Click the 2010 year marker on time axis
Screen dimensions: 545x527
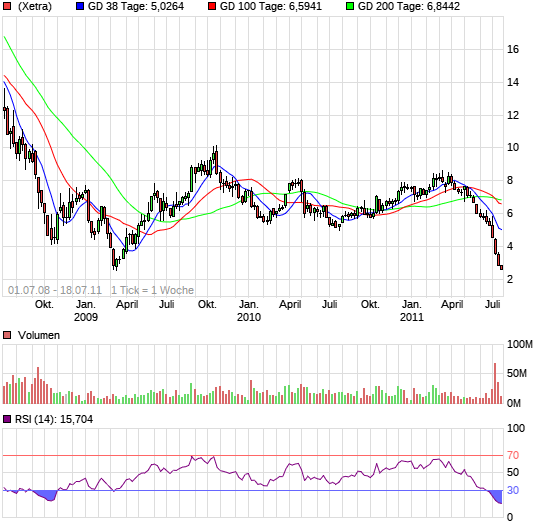(249, 317)
